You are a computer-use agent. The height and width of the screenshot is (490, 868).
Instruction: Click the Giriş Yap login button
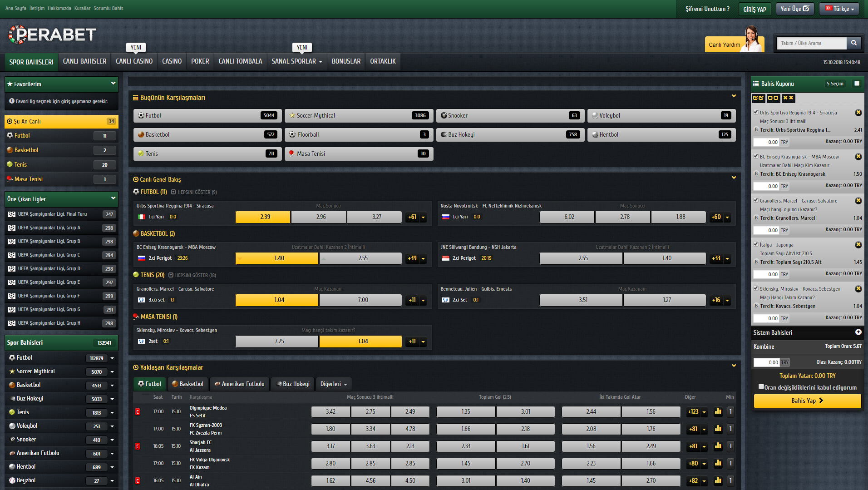[x=755, y=9]
